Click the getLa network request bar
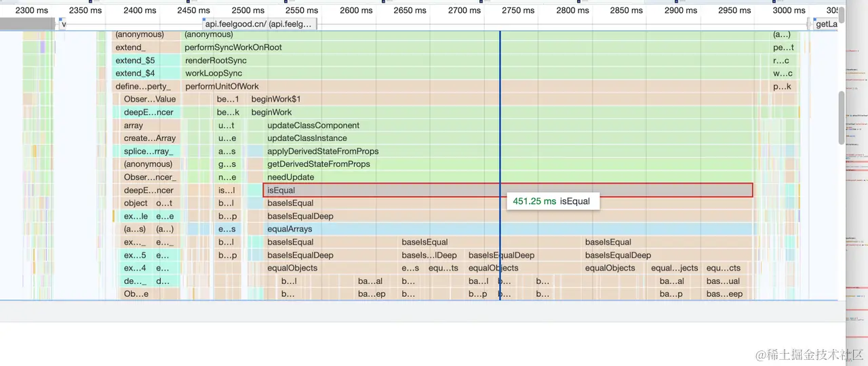This screenshot has height=366, width=868. tap(826, 24)
